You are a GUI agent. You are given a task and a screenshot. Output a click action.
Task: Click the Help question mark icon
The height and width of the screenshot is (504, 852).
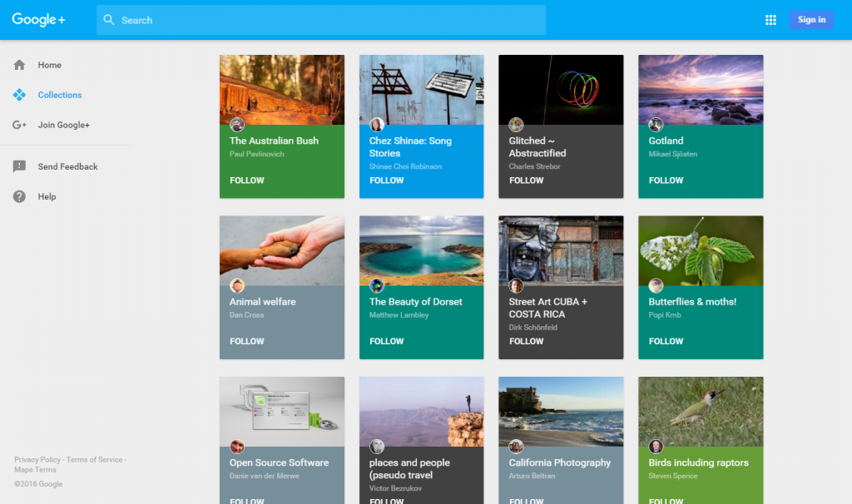point(20,196)
